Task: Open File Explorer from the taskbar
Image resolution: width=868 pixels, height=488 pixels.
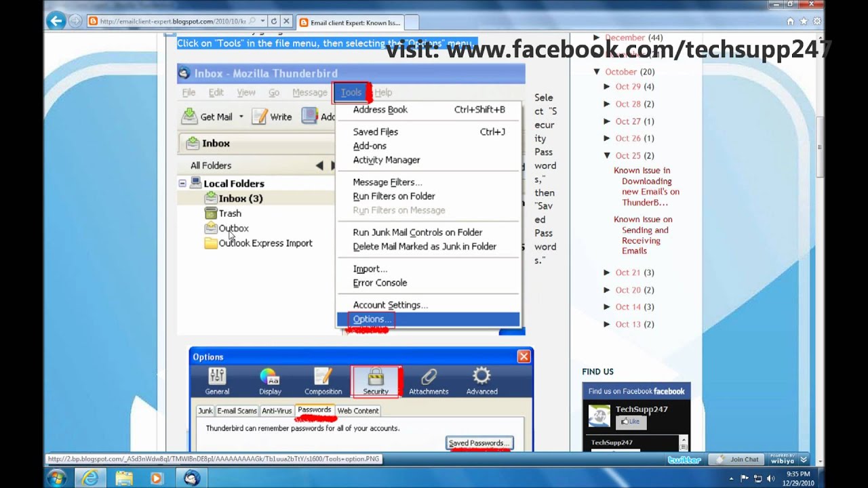Action: (x=124, y=478)
